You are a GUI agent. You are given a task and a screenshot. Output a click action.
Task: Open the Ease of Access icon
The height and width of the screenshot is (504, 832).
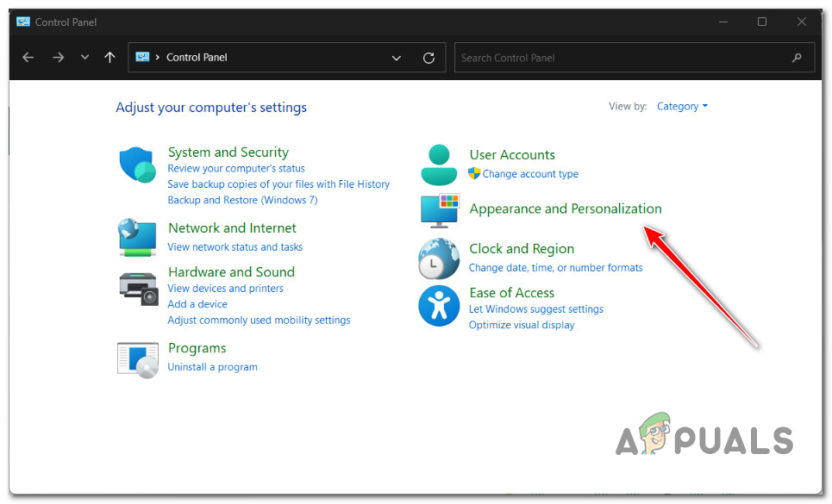(439, 306)
